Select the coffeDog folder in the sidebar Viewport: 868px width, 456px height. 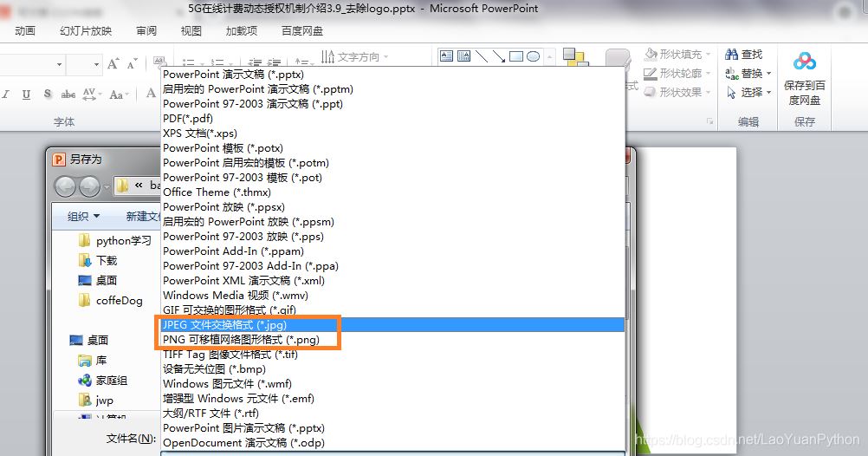click(111, 300)
